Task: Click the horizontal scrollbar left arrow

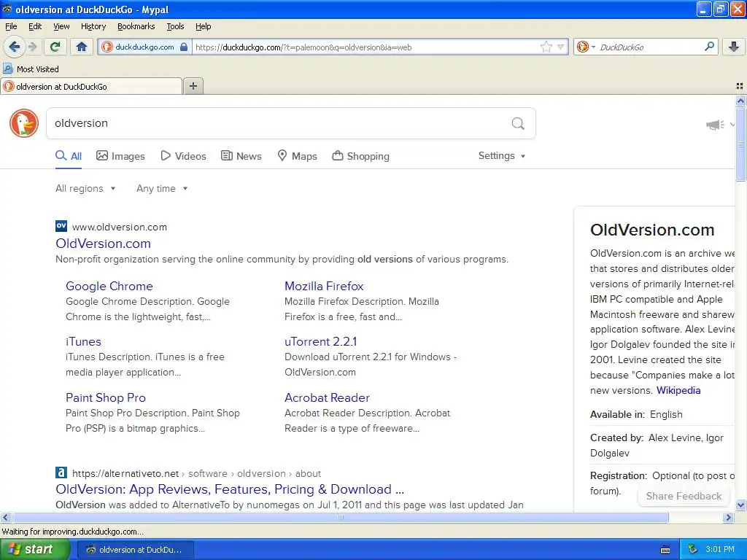Action: [x=5, y=517]
